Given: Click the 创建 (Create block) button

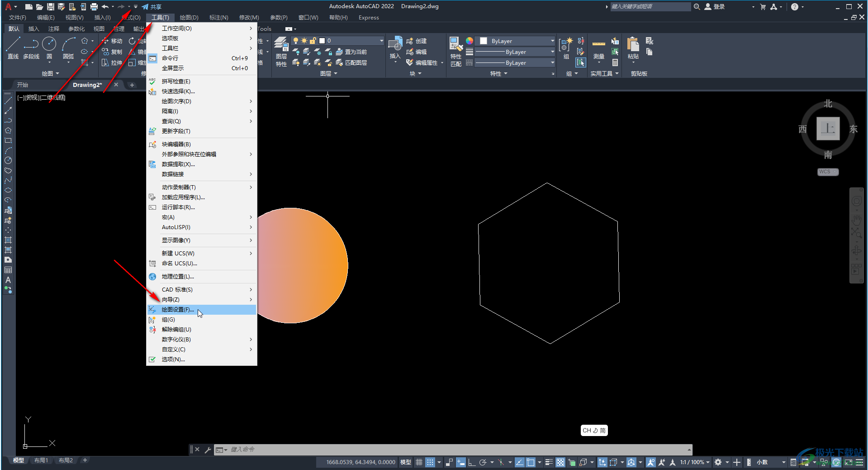Looking at the screenshot, I should point(417,41).
